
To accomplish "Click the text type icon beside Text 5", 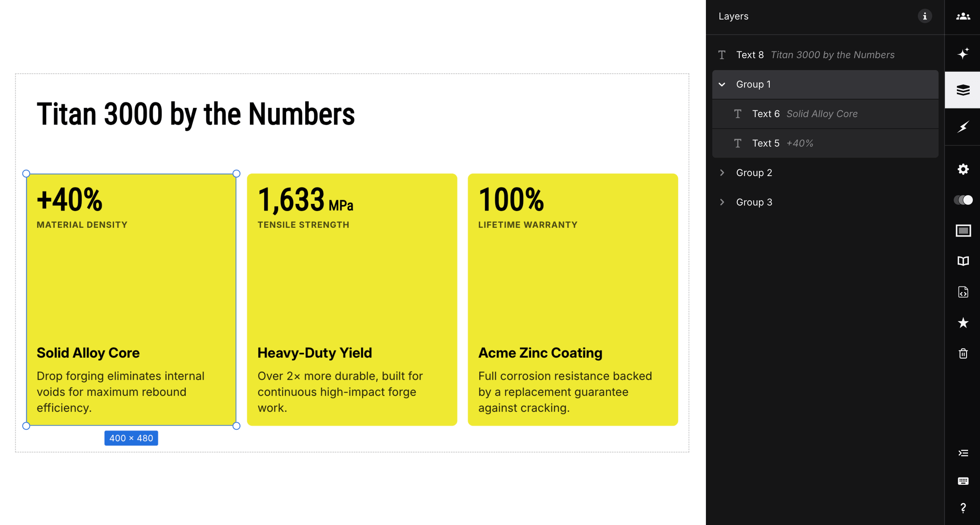I will (737, 143).
